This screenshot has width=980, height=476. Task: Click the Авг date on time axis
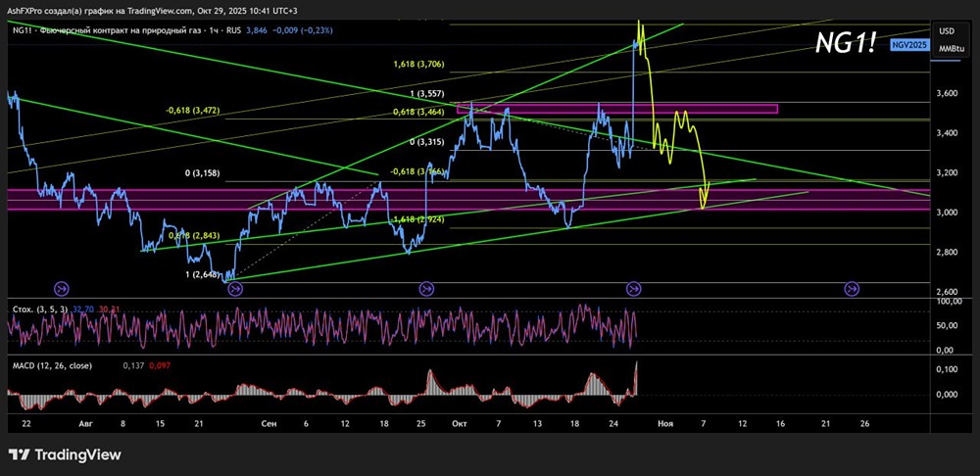[86, 423]
